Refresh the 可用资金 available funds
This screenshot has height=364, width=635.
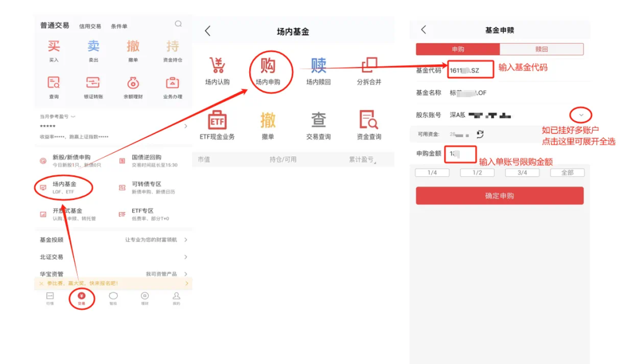click(480, 134)
